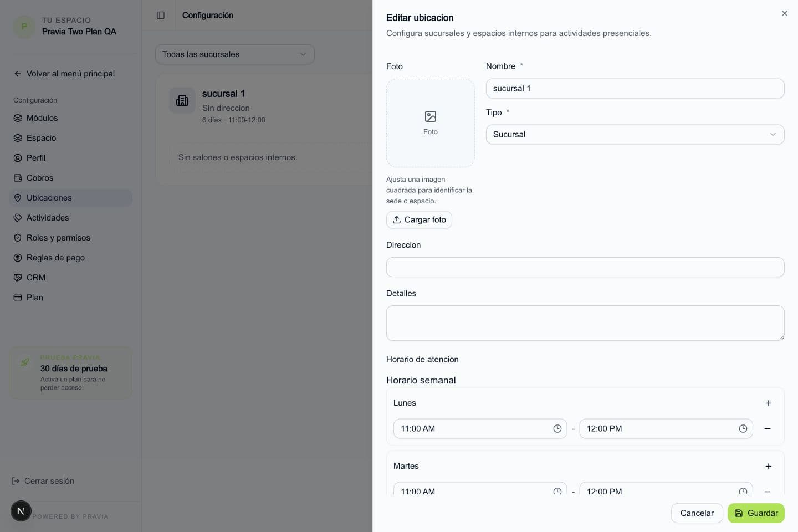This screenshot has height=532, width=798.
Task: Open Perfil settings
Action: 71,158
